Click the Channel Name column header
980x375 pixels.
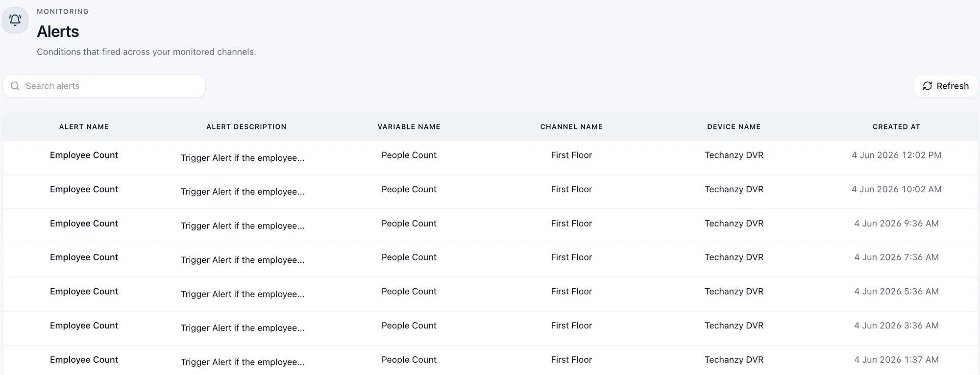click(x=571, y=126)
